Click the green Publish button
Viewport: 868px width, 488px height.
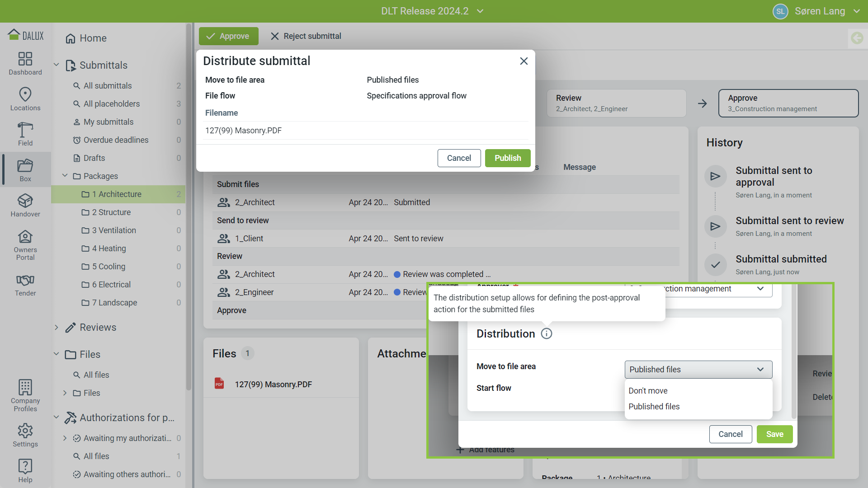pyautogui.click(x=507, y=158)
